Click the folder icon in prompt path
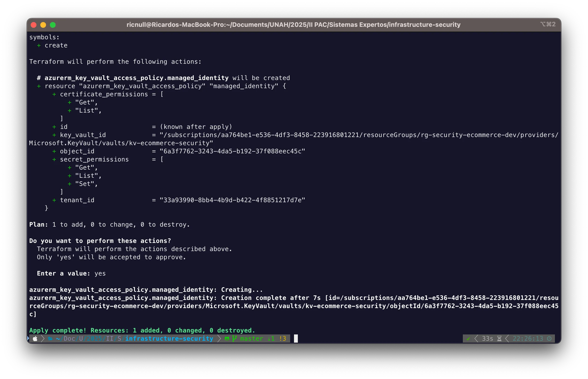Image resolution: width=588 pixels, height=379 pixels. pyautogui.click(x=50, y=339)
